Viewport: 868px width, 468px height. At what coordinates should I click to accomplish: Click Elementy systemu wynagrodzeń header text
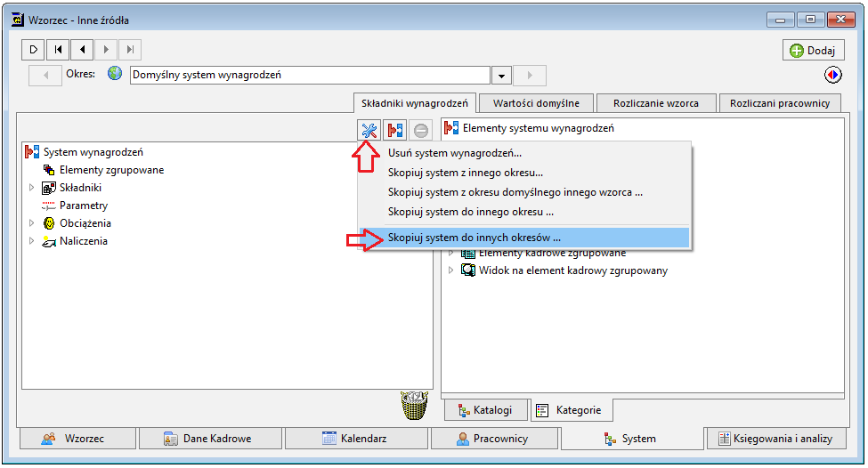coord(539,128)
